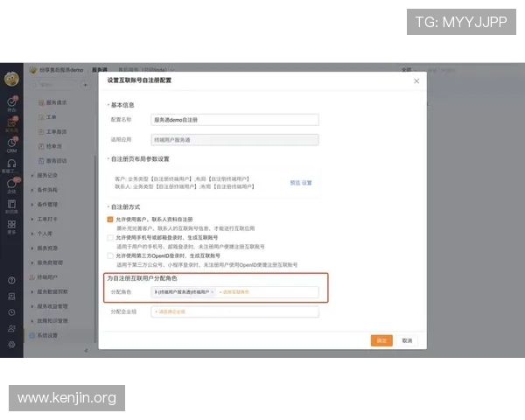Open the 知识库 knowledge base icon

tap(11, 204)
